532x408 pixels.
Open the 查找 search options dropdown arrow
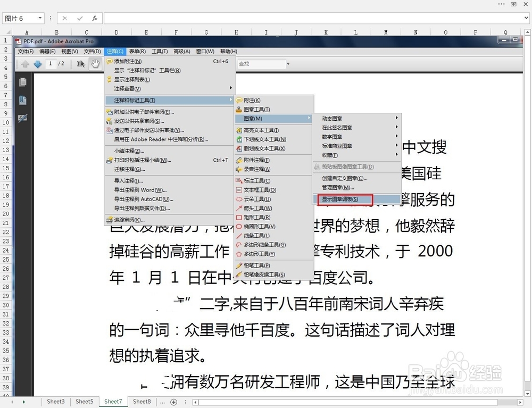[288, 64]
